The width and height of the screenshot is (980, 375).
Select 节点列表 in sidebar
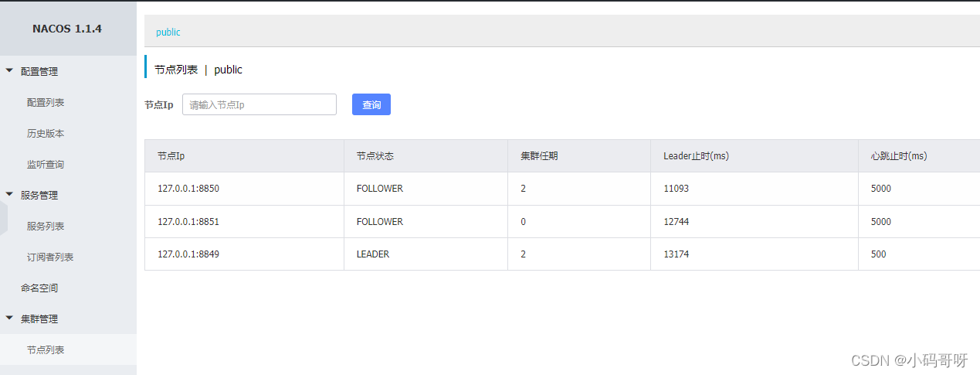[x=46, y=349]
